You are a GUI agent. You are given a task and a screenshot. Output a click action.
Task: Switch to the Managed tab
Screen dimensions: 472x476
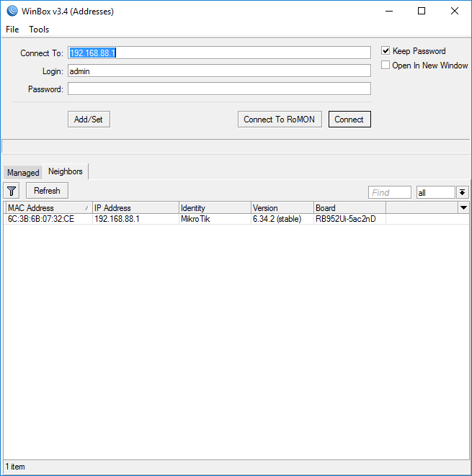click(x=23, y=173)
